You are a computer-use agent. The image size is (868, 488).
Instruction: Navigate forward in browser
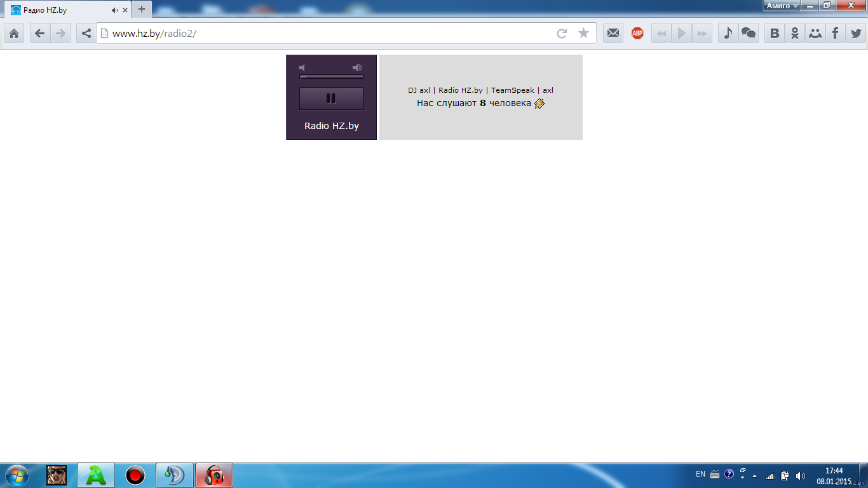click(x=60, y=33)
